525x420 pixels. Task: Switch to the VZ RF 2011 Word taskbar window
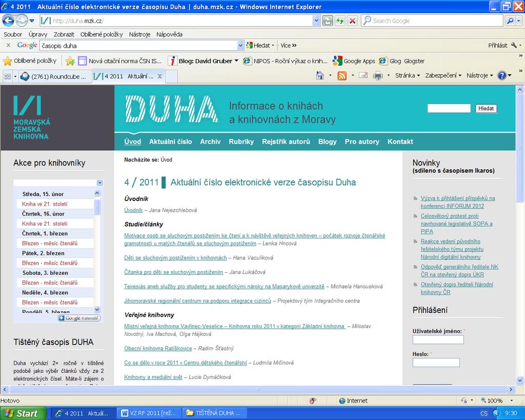[149, 414]
